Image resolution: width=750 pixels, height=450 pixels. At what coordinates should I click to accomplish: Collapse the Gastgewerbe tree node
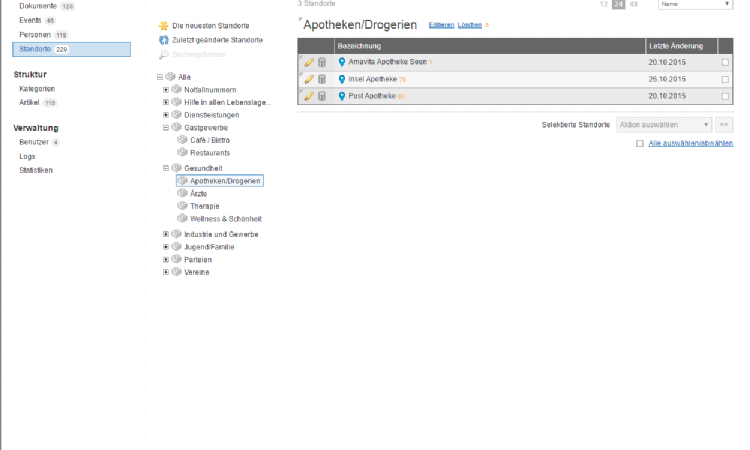click(166, 128)
